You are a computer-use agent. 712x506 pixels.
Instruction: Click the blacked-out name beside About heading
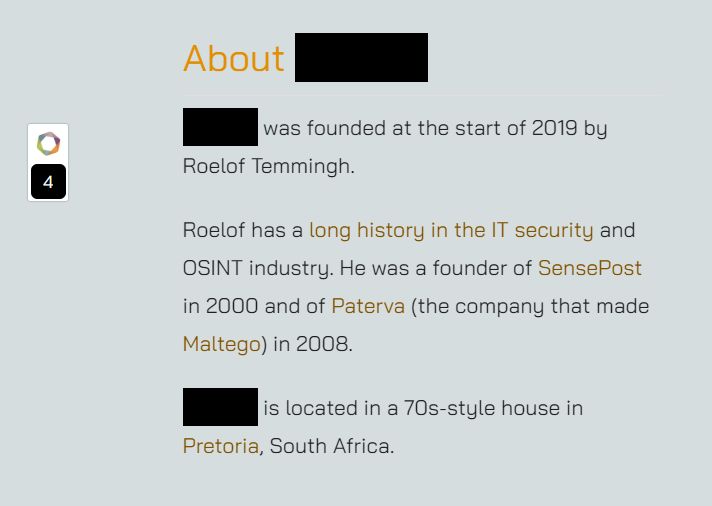click(361, 58)
